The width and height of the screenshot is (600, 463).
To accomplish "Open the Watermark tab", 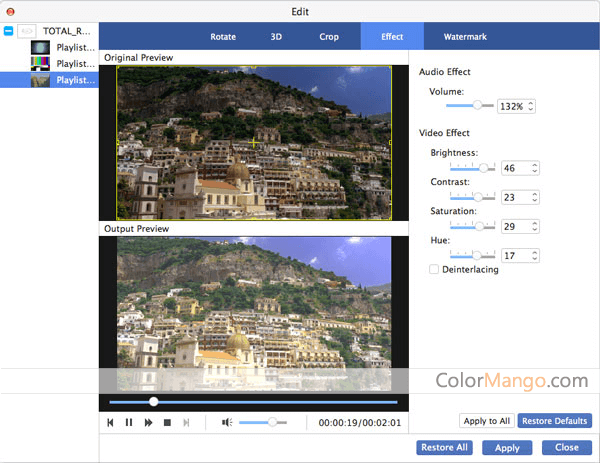I will pos(465,37).
